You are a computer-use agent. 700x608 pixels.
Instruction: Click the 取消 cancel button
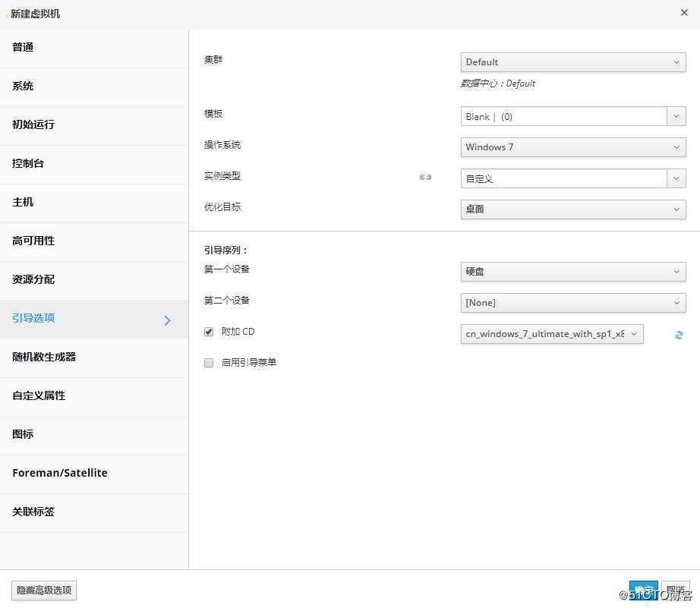[676, 590]
